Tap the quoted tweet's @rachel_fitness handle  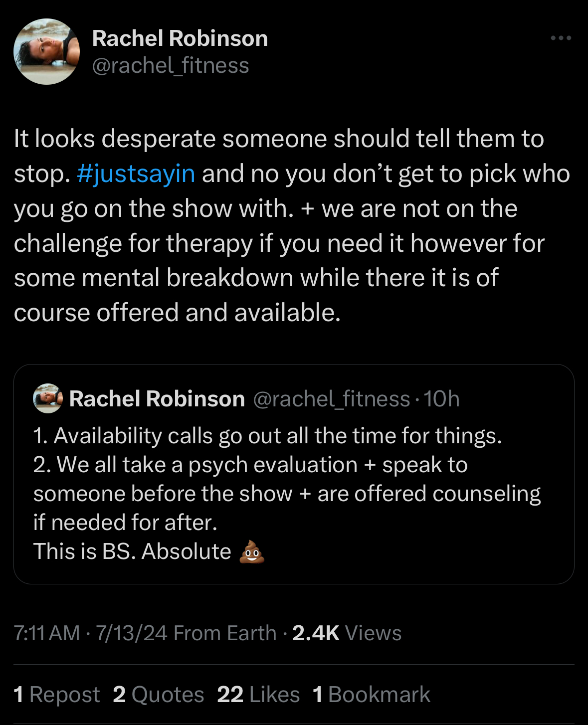332,399
